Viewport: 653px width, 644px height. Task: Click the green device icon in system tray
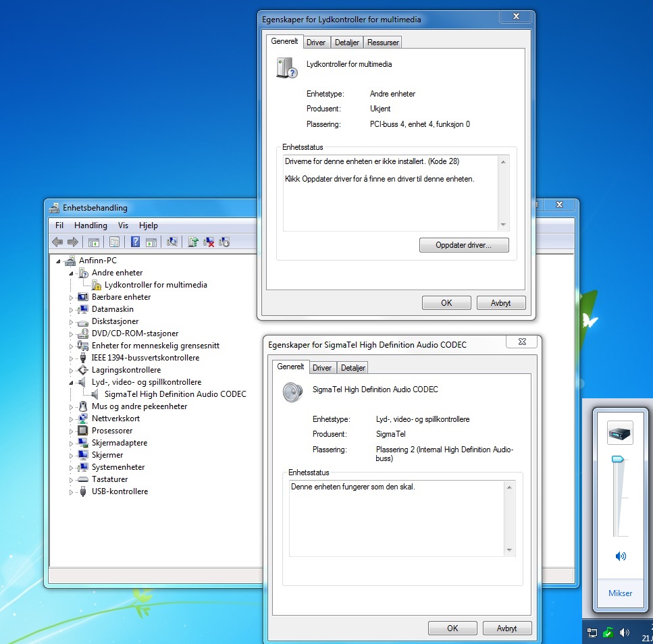608,633
